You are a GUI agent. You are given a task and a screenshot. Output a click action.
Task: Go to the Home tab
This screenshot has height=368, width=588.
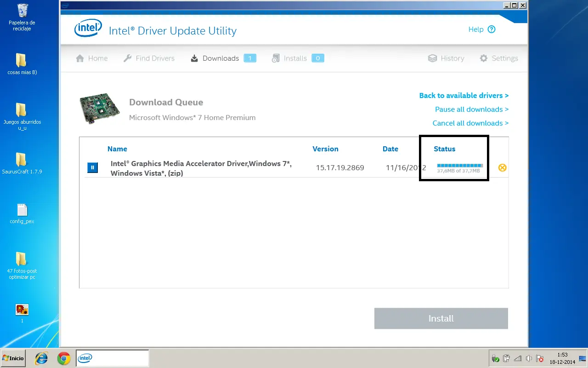click(x=92, y=58)
